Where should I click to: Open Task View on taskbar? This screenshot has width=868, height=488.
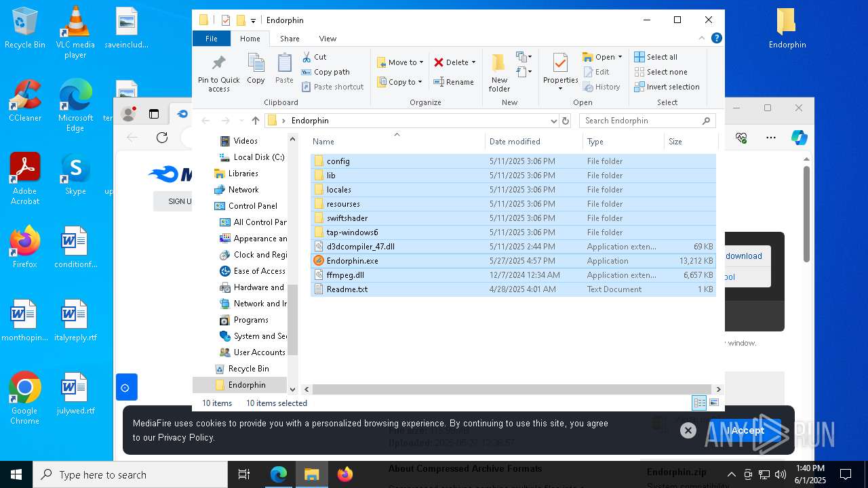[244, 474]
